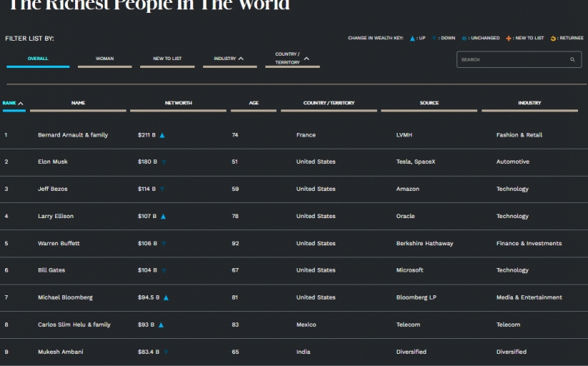Click the Media & Entertainment industry cell
The image size is (588, 366).
(x=529, y=297)
